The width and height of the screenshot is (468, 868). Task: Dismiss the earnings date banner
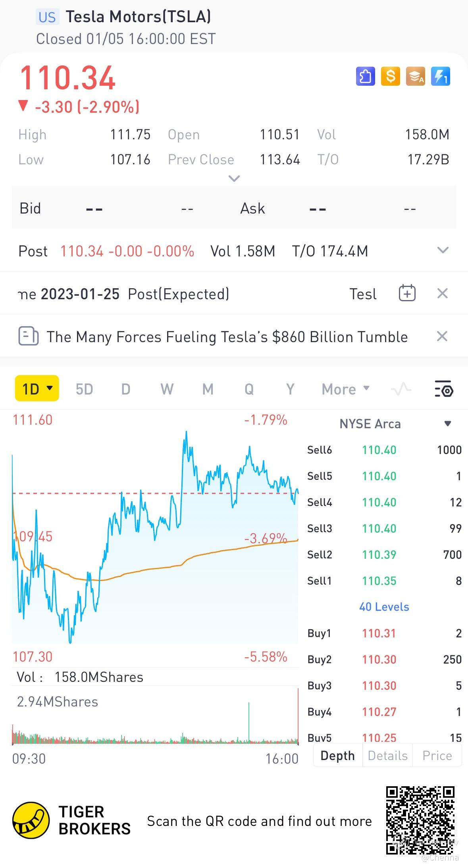(x=442, y=293)
